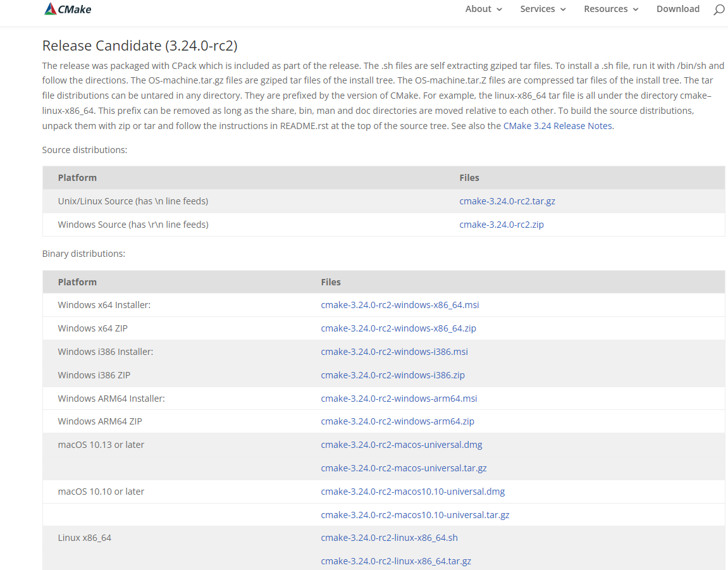Download the windows-i386.zip file
The width and height of the screenshot is (728, 570).
(x=393, y=375)
